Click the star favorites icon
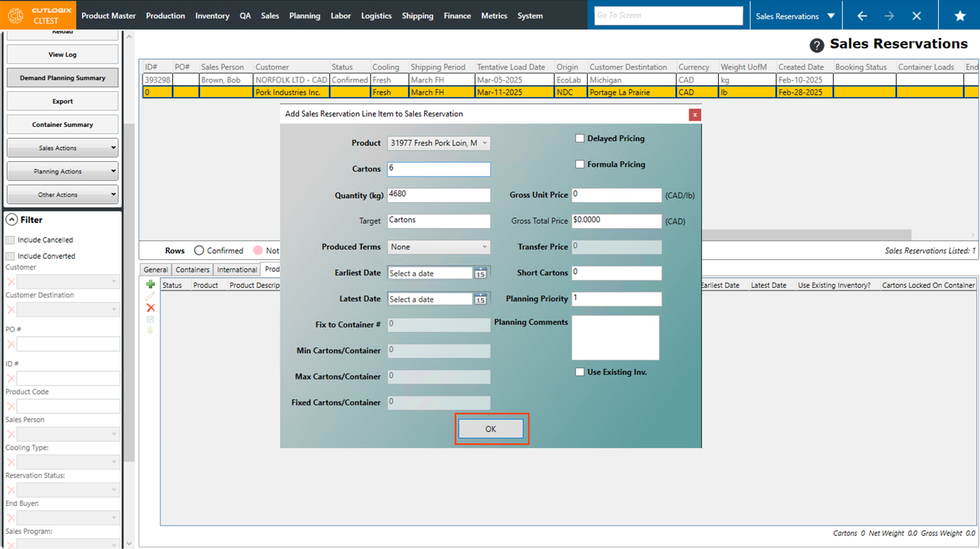The width and height of the screenshot is (980, 549). coord(959,16)
